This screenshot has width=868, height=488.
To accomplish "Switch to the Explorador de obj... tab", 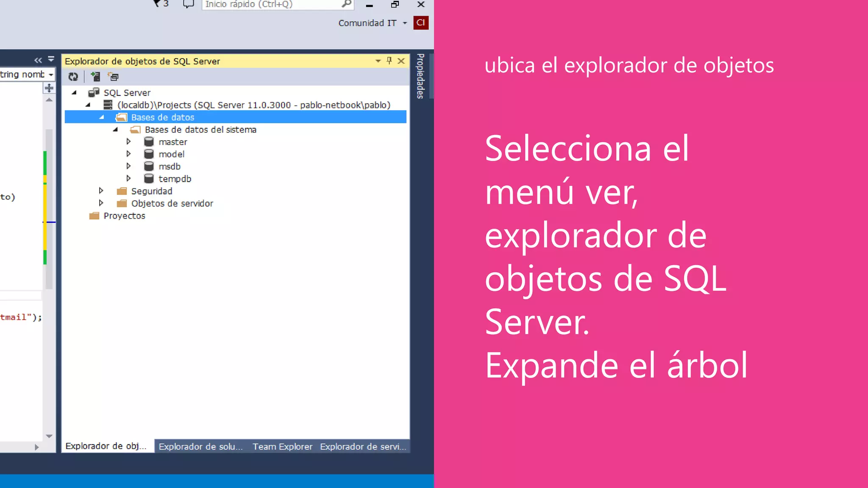I will point(108,446).
